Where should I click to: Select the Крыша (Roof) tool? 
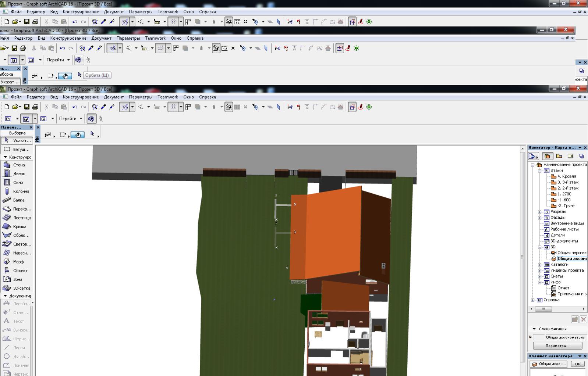point(17,227)
